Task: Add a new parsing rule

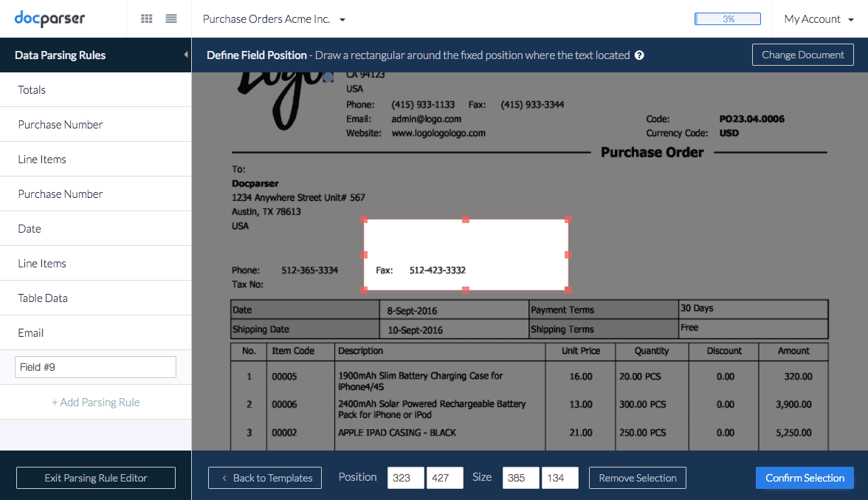Action: [95, 401]
